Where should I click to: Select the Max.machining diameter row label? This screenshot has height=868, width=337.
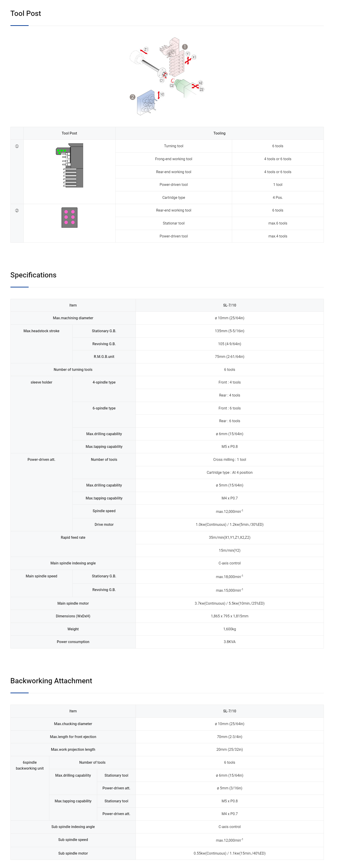[73, 318]
